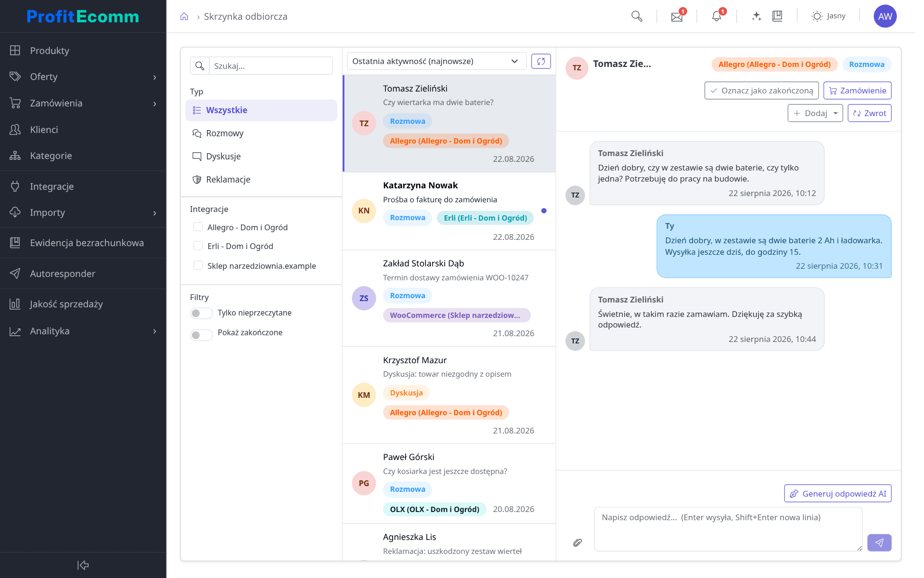Click the Szukaj search field
Screen dimensions: 924x578
pyautogui.click(x=270, y=66)
